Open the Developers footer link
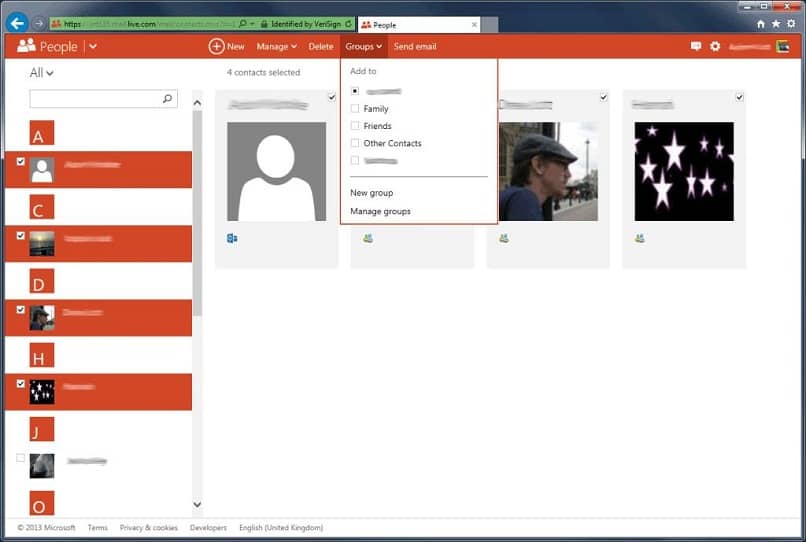Viewport: 806px width, 542px height. [x=208, y=528]
